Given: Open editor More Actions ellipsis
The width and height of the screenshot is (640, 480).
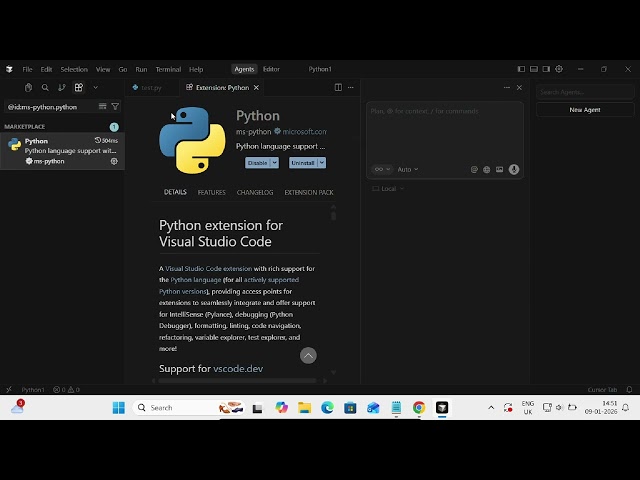Looking at the screenshot, I should 351,87.
